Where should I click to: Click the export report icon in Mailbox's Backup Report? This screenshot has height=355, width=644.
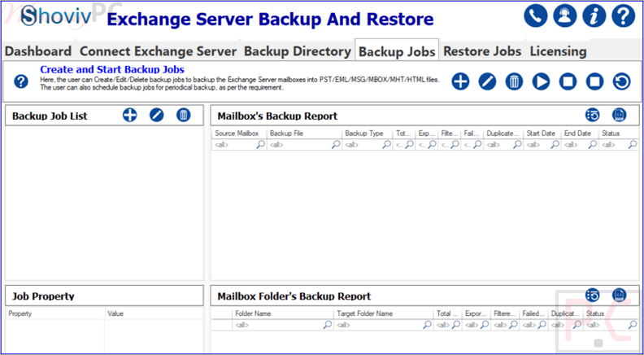pos(620,115)
